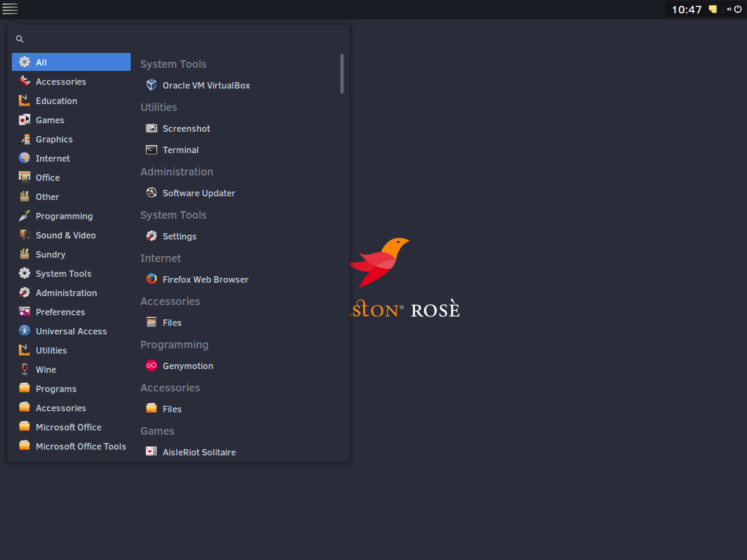The height and width of the screenshot is (560, 747).
Task: Click the menu search field
Action: coord(178,39)
